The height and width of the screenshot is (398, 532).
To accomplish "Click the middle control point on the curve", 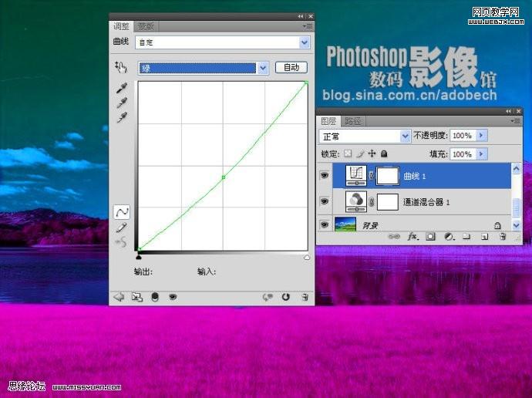I will pos(224,177).
